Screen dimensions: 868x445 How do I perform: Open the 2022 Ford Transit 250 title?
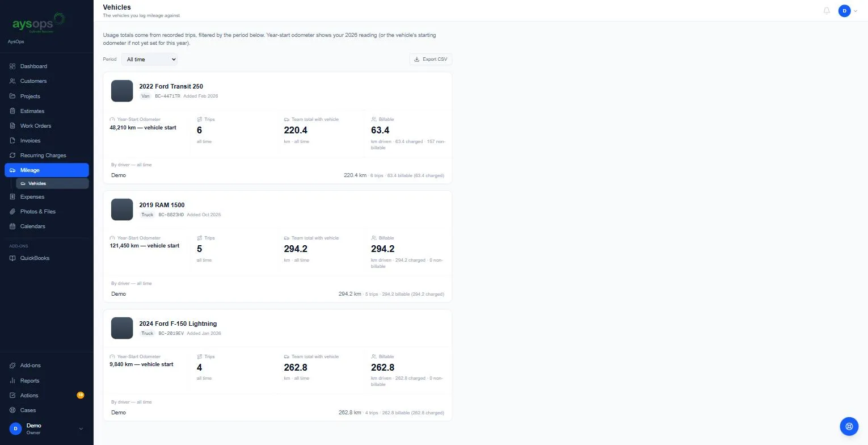171,86
